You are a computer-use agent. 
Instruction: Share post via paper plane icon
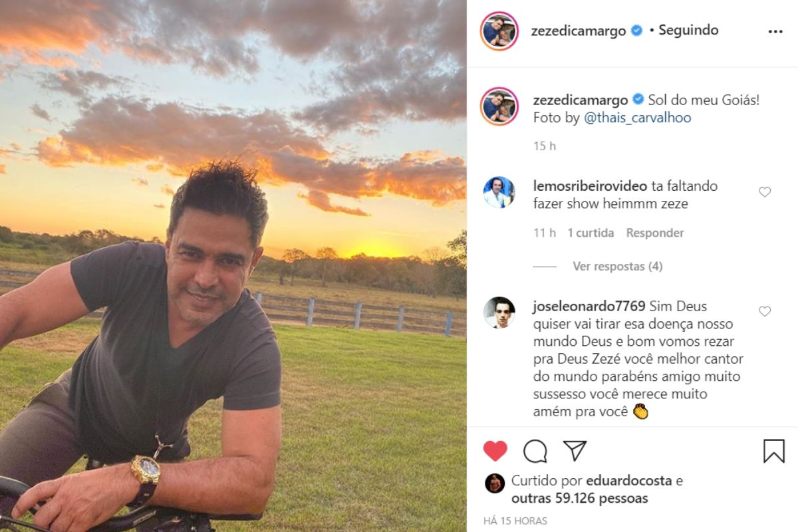(x=575, y=450)
